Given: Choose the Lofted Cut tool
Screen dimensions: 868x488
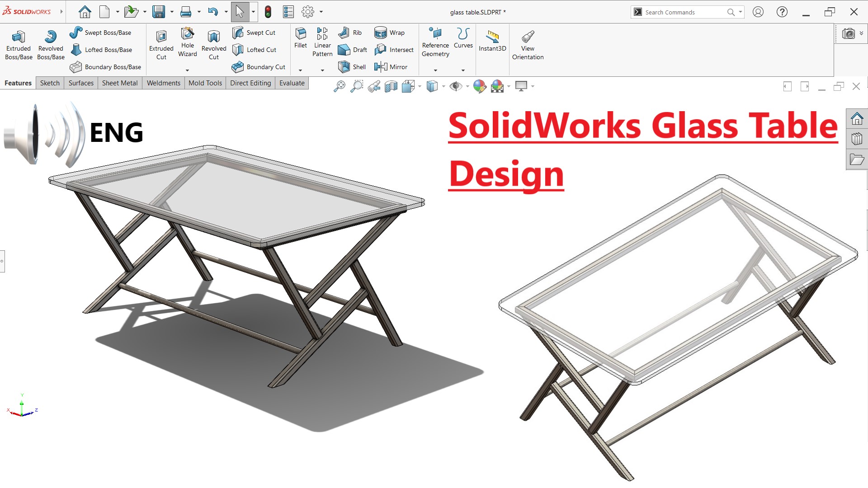Looking at the screenshot, I should [254, 50].
